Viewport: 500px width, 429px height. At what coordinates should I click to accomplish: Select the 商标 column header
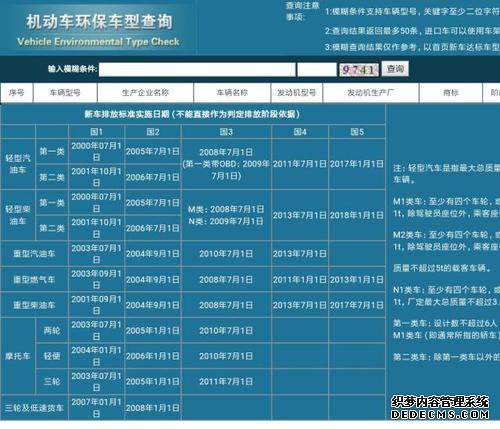[451, 93]
